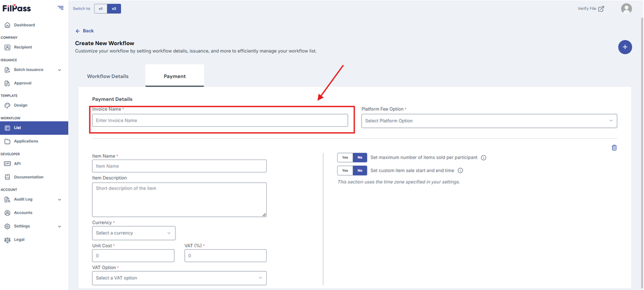Select No for maximum items per participant
The image size is (644, 290).
(x=360, y=157)
